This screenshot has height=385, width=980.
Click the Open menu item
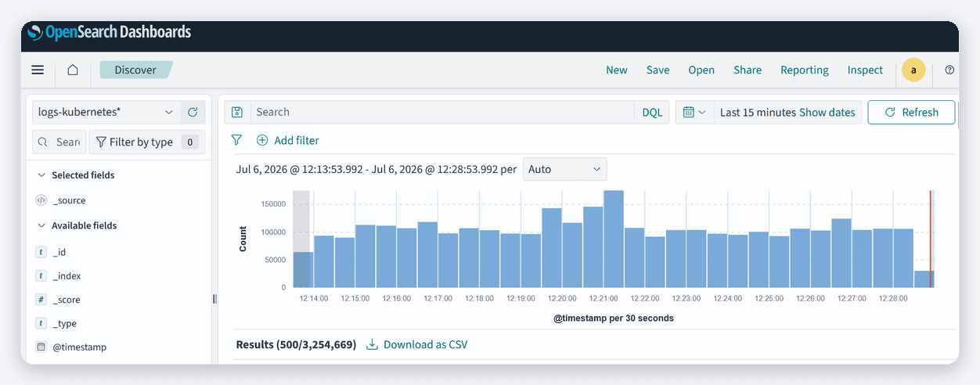701,70
